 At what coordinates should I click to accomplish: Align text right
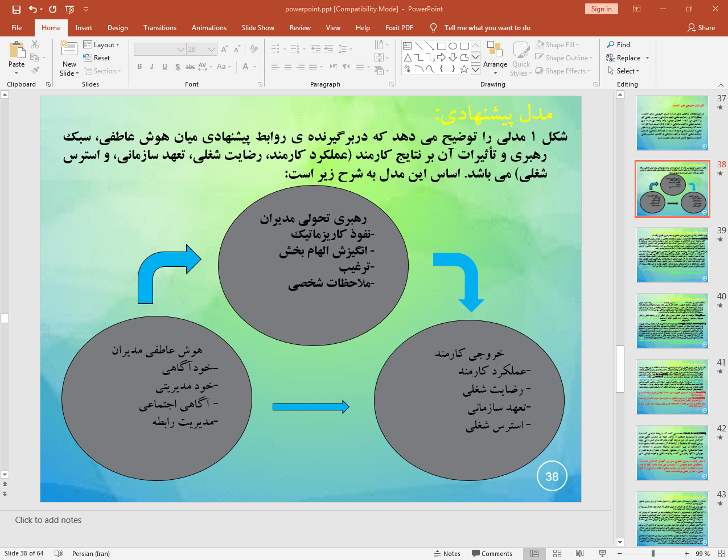pos(301,67)
